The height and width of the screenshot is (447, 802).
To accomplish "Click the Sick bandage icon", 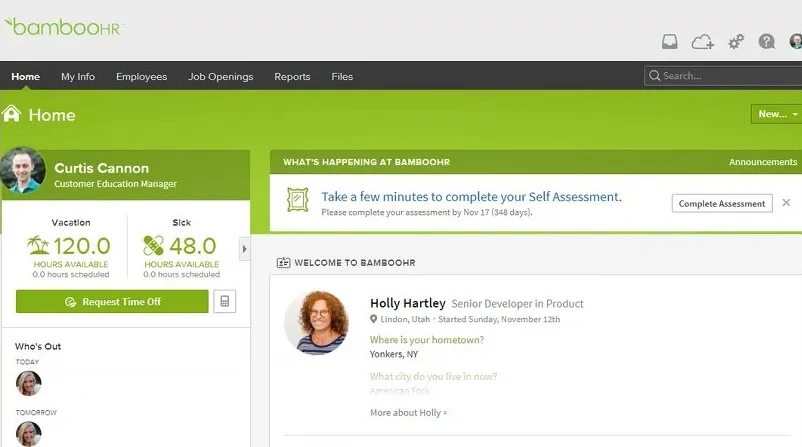I will coord(153,245).
